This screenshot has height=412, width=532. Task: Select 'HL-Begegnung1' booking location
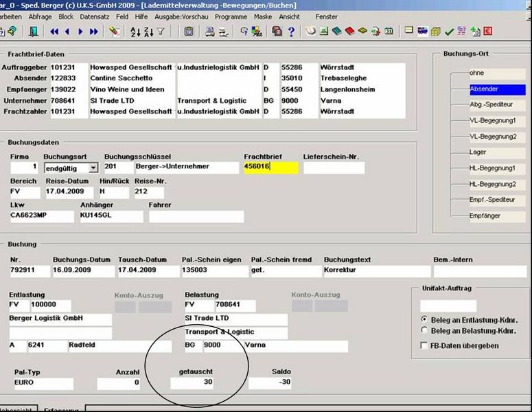[x=498, y=168]
